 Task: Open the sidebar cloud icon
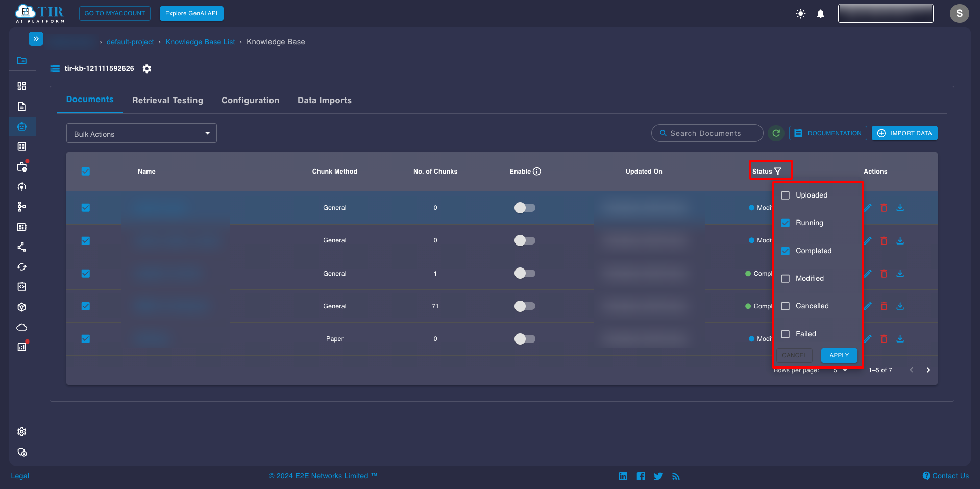tap(22, 327)
